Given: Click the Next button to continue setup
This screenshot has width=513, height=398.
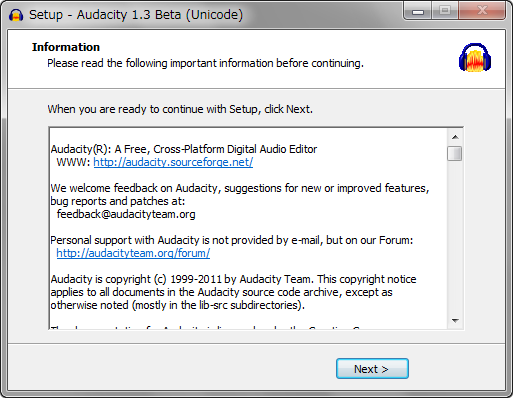Looking at the screenshot, I should click(372, 369).
